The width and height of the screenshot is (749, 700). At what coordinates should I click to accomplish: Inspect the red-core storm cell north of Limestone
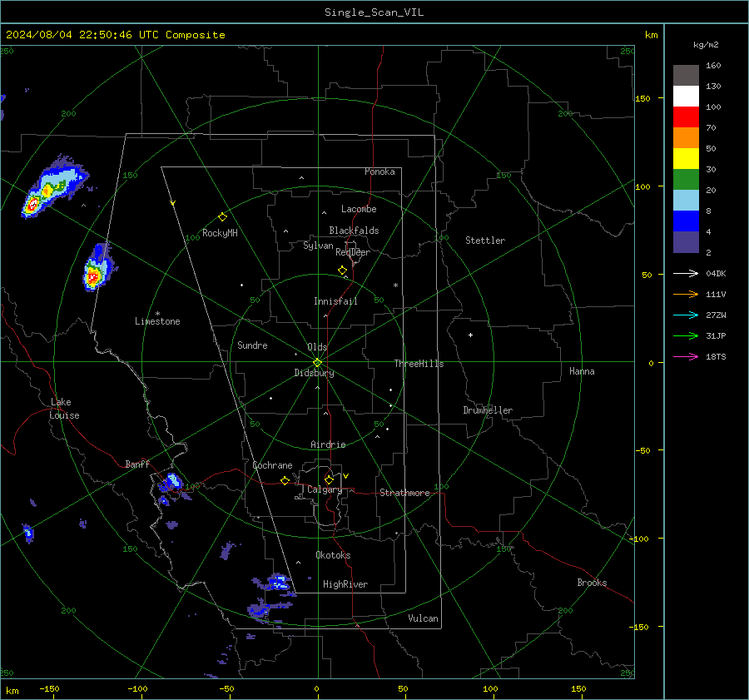(x=99, y=268)
